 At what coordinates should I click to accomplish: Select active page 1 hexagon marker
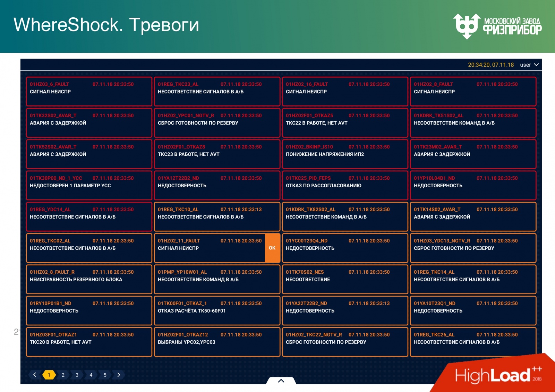click(x=49, y=375)
